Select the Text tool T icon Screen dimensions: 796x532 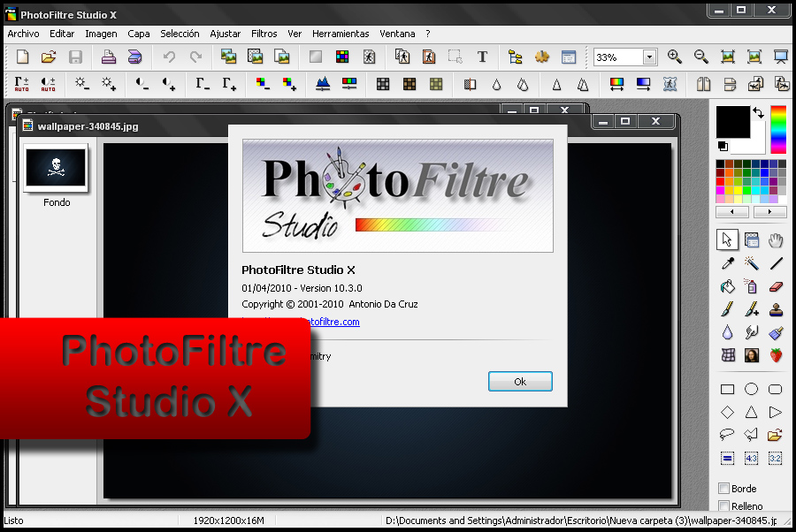tap(482, 57)
